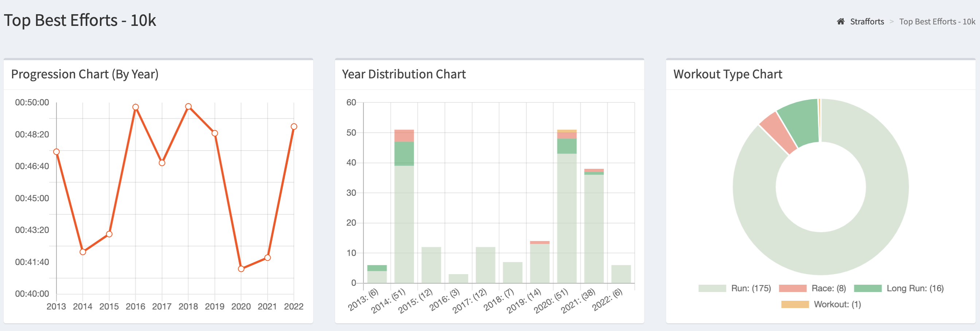Click the 2016 bar in Year Distribution
The image size is (980, 331).
[458, 278]
